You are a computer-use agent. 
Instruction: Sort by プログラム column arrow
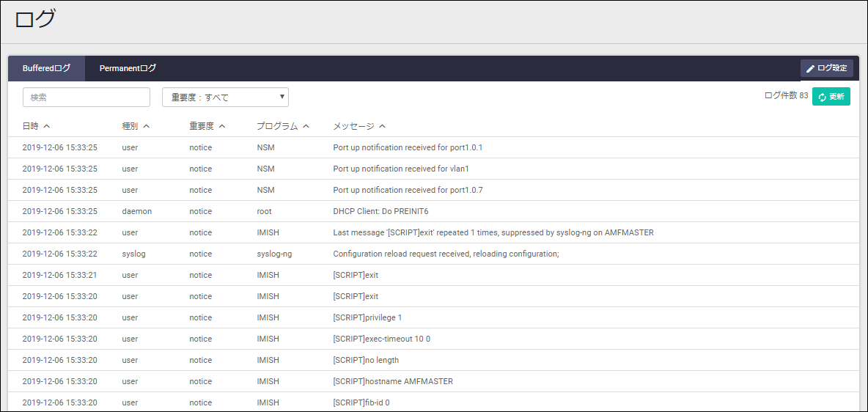tap(306, 126)
